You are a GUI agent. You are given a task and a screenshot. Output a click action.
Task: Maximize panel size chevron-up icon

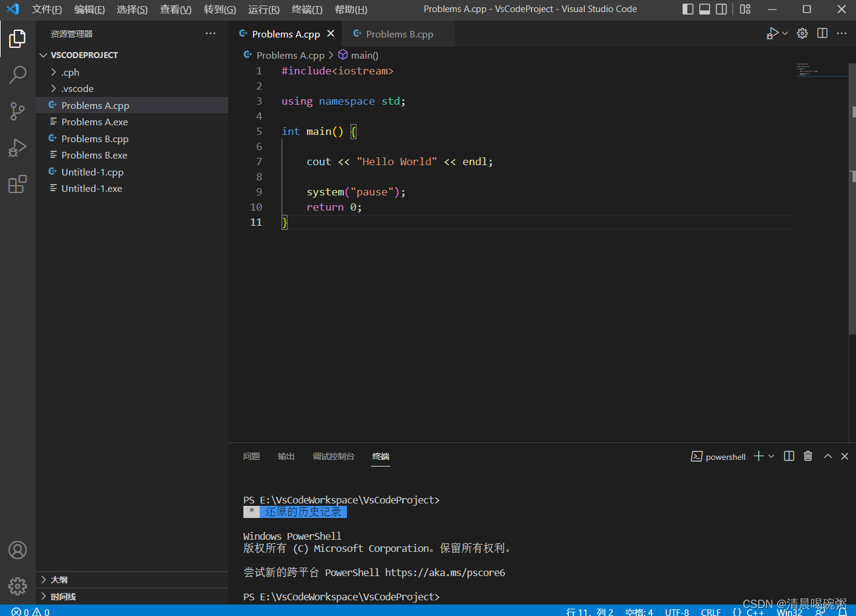(828, 456)
